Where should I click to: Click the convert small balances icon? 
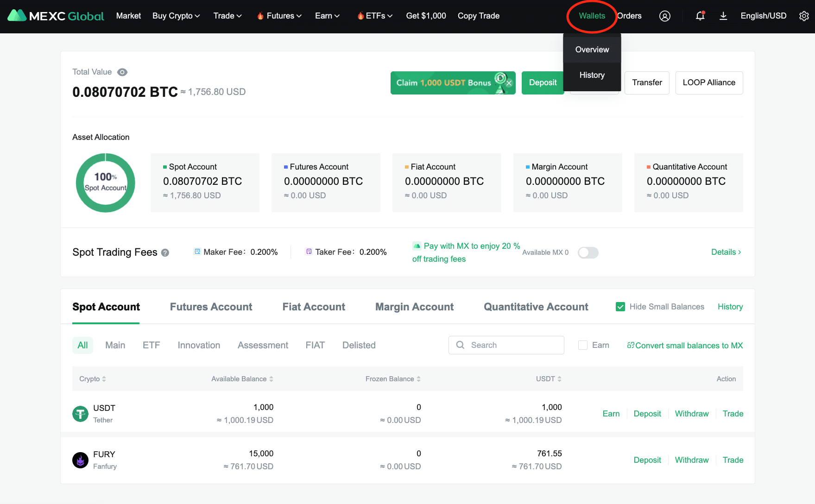pos(631,346)
